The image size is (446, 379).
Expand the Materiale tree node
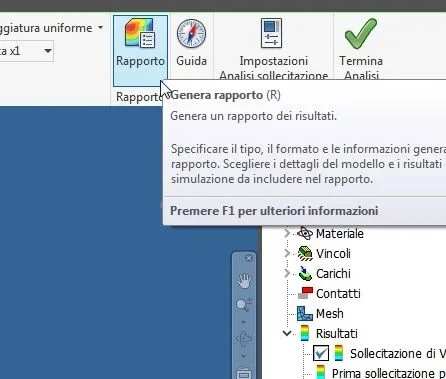[287, 233]
